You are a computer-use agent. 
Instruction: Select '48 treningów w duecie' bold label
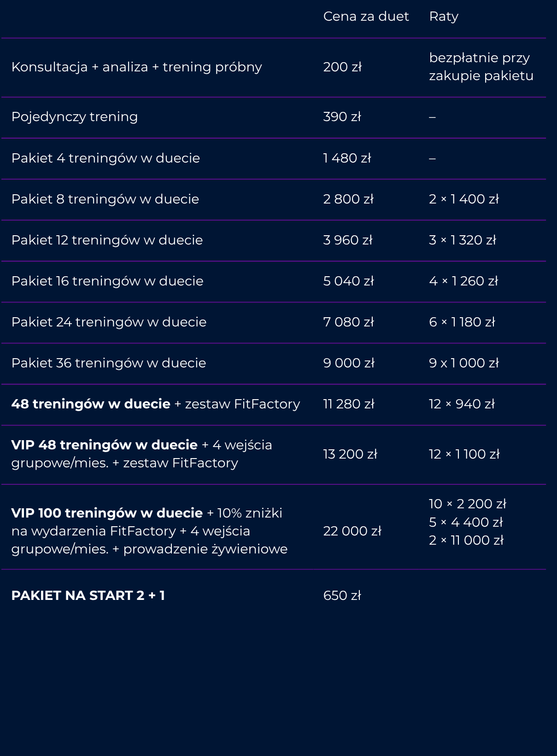(x=91, y=404)
